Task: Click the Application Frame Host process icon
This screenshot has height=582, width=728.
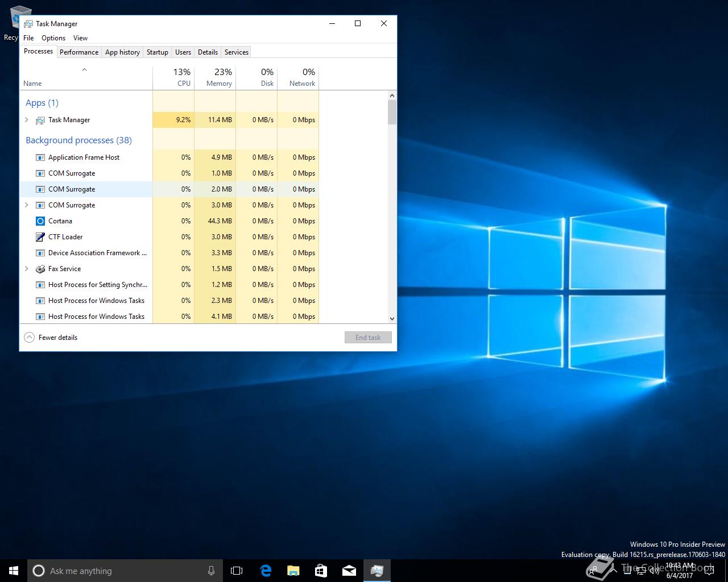Action: pos(40,157)
